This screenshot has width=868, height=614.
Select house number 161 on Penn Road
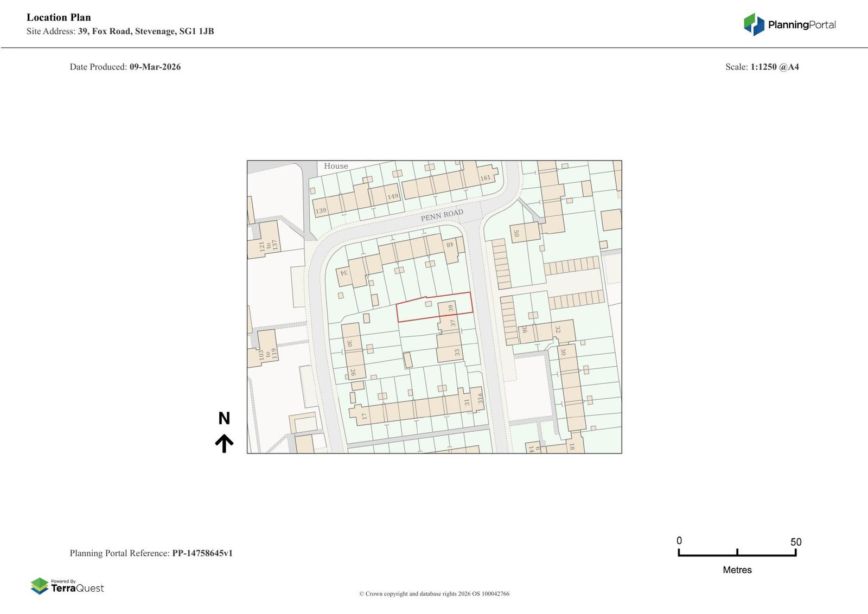pyautogui.click(x=485, y=178)
